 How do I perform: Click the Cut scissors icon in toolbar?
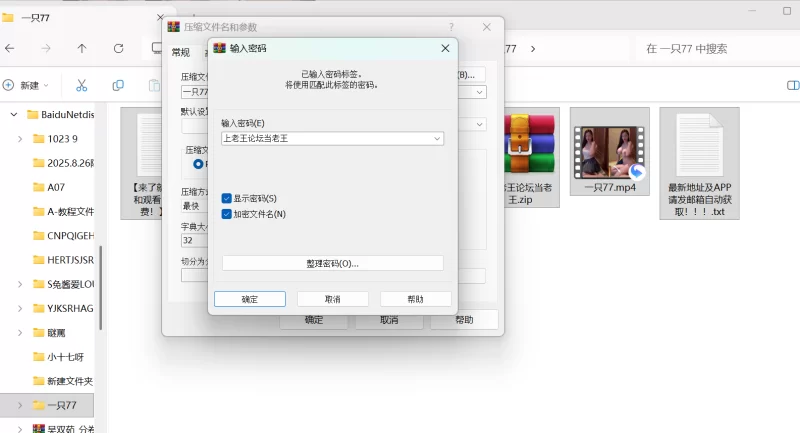(82, 85)
